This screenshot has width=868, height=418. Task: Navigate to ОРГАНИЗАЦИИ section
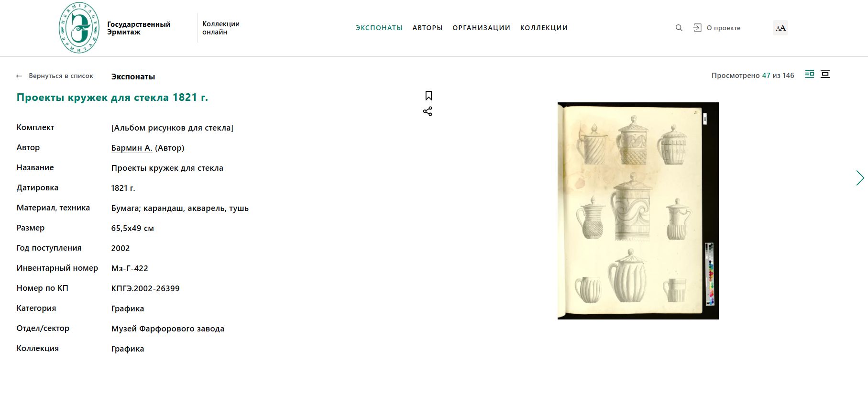tap(482, 28)
